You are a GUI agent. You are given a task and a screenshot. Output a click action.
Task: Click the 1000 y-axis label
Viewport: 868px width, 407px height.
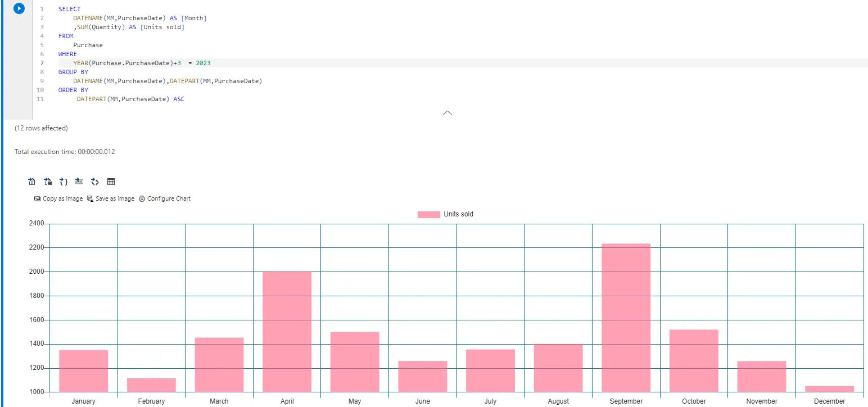(x=36, y=392)
